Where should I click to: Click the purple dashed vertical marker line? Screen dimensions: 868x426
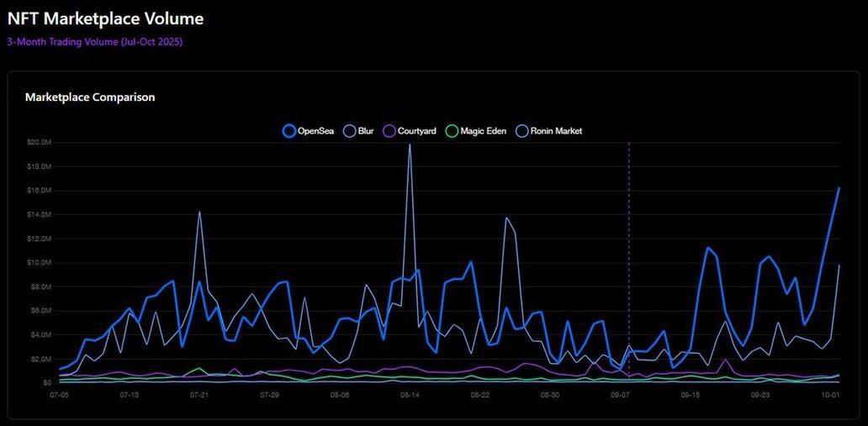tap(628, 252)
